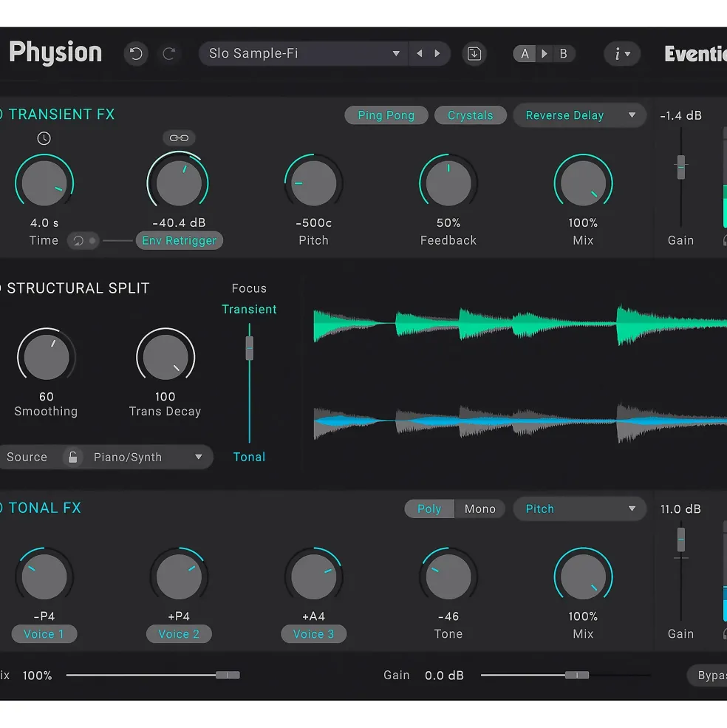Toggle Env Retrigger button
This screenshot has height=728, width=727.
tap(180, 240)
